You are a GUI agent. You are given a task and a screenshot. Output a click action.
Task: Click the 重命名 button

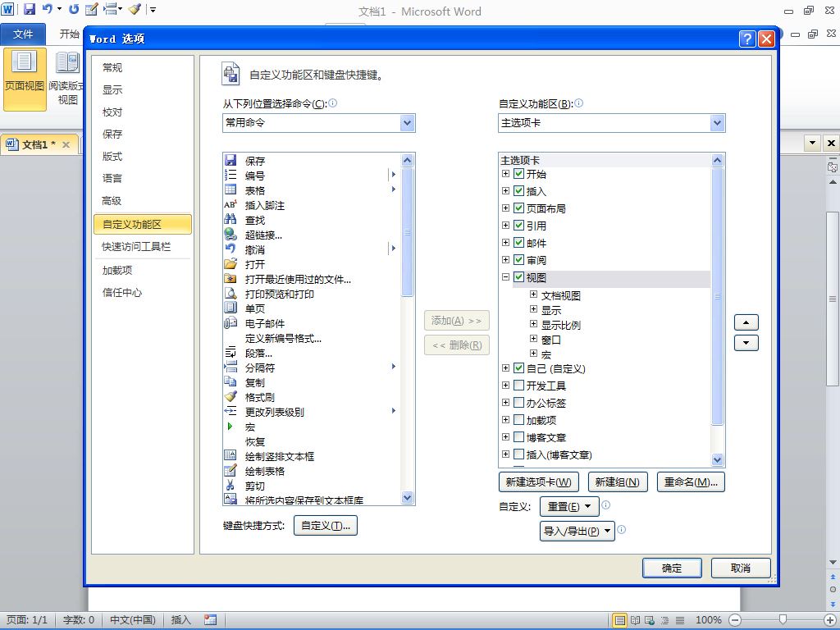pyautogui.click(x=691, y=482)
